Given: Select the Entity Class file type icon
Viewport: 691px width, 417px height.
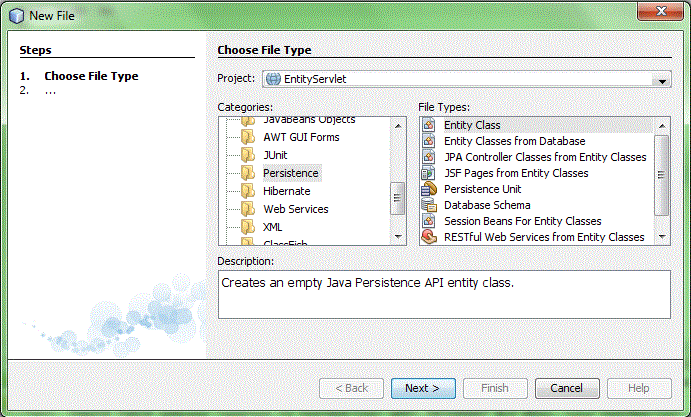Looking at the screenshot, I should click(429, 125).
